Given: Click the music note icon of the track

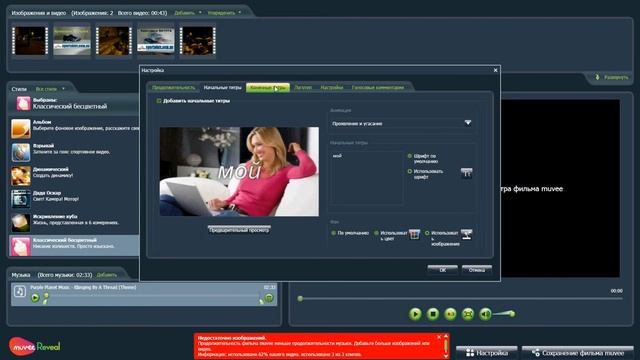Looking at the screenshot, I should pyautogui.click(x=20, y=291).
